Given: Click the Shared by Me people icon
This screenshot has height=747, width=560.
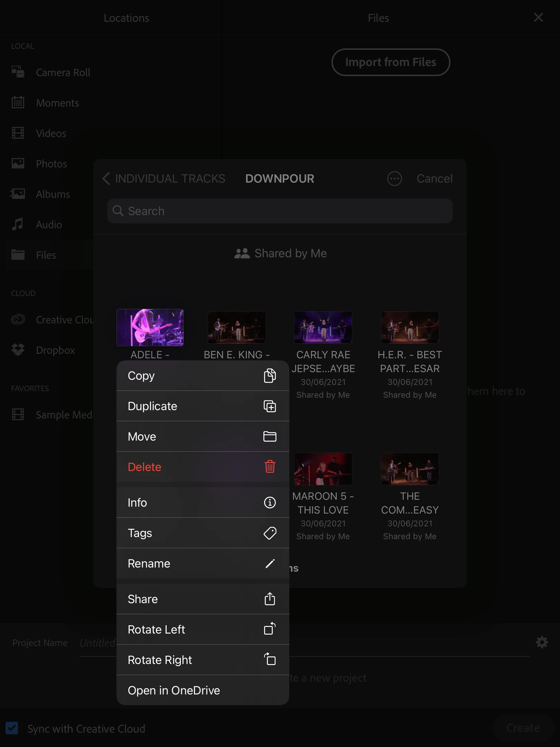Looking at the screenshot, I should pyautogui.click(x=242, y=253).
